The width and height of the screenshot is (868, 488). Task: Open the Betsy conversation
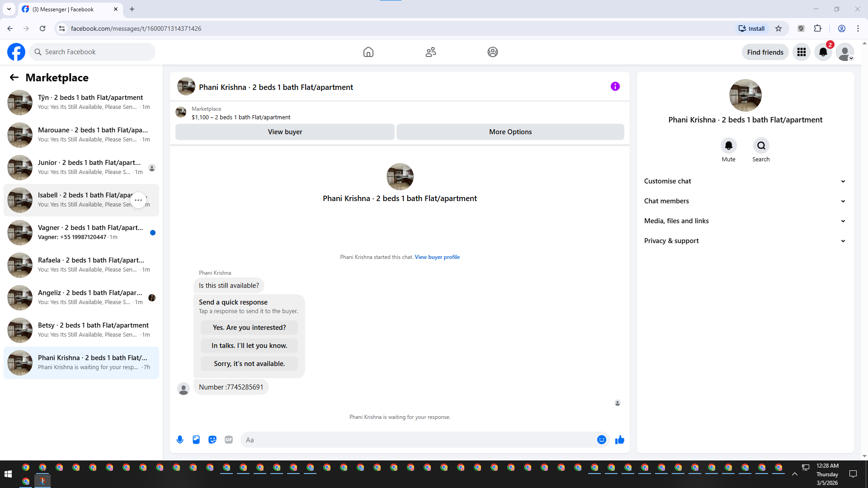click(x=81, y=330)
